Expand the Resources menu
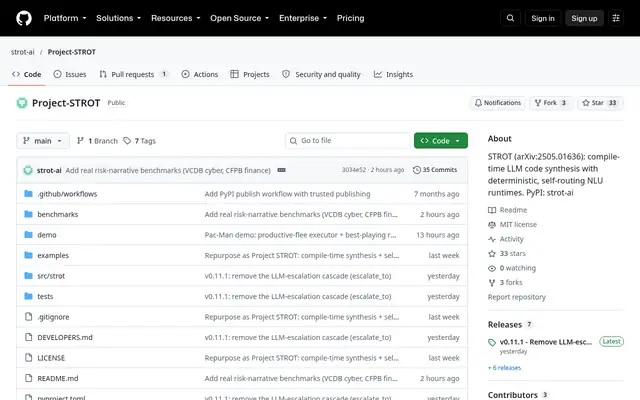 [x=176, y=18]
